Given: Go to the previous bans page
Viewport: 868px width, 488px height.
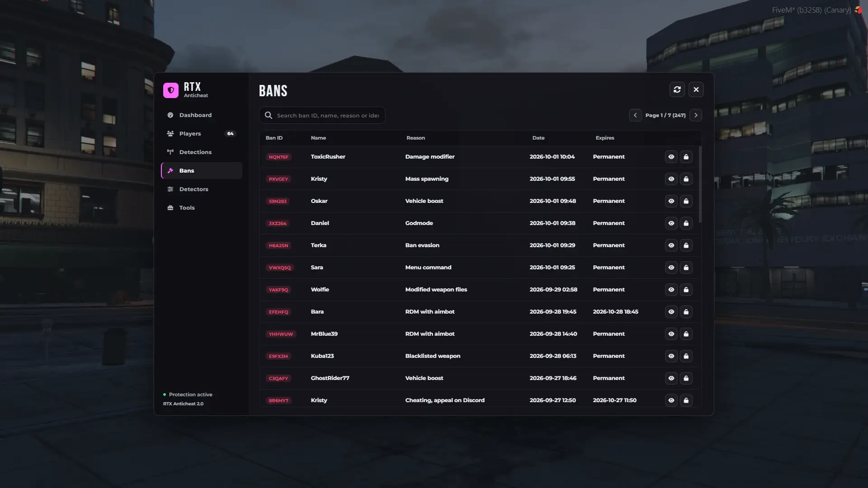Looking at the screenshot, I should click(635, 115).
